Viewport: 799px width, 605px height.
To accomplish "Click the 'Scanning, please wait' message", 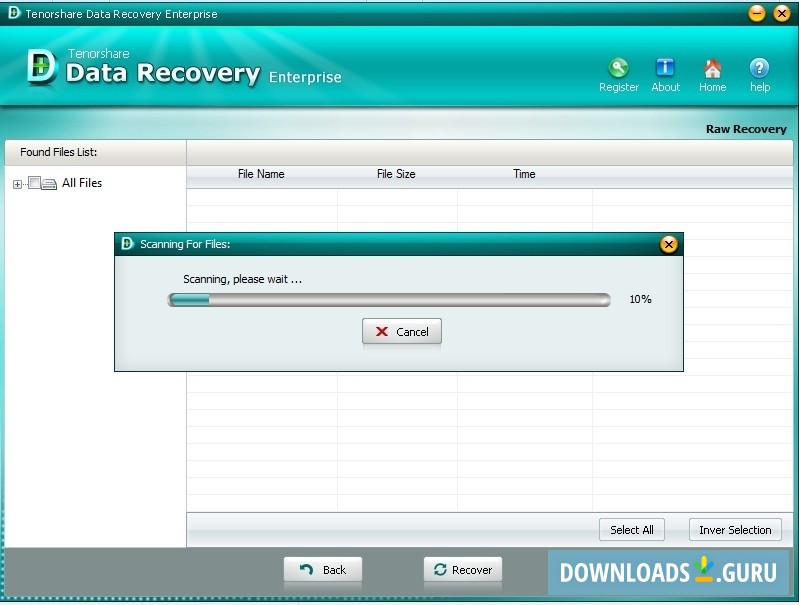I will pos(243,279).
